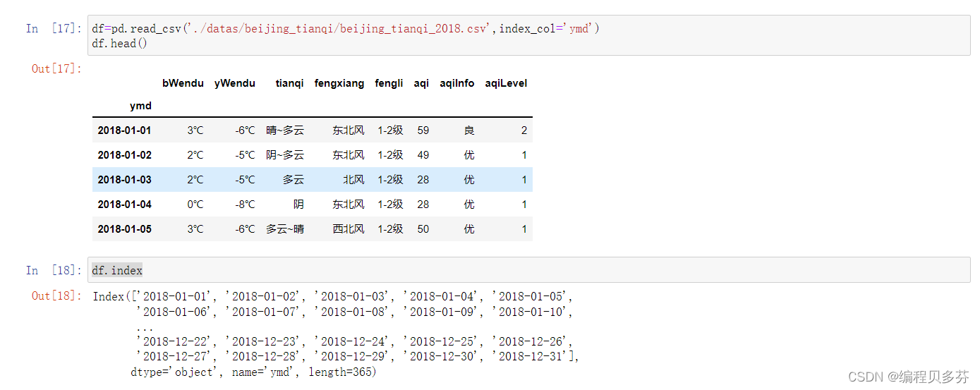Click the df.head() line in cell

(119, 43)
